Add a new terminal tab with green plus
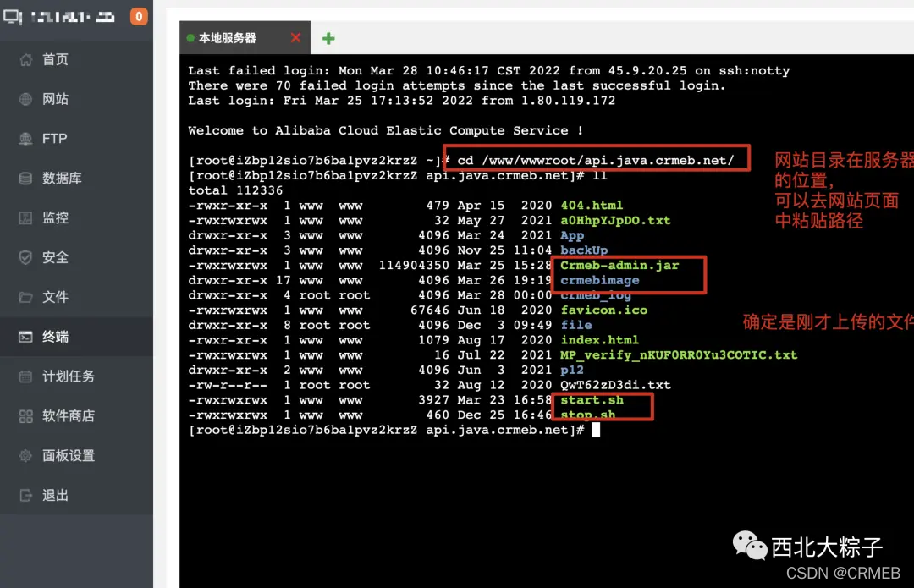This screenshot has height=588, width=914. coord(328,38)
